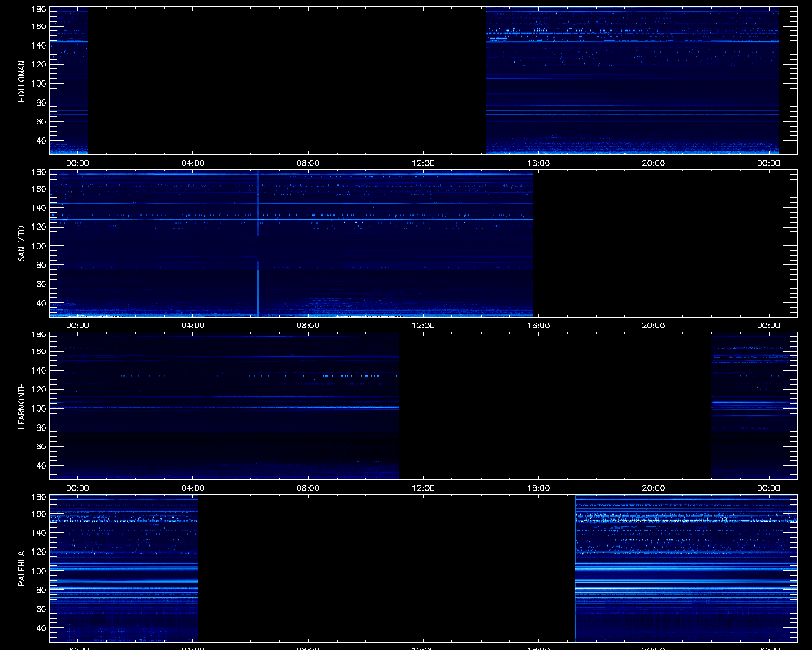This screenshot has width=812, height=650.
Task: Click the 160 frequency label on Palehua axis
Action: coord(39,514)
